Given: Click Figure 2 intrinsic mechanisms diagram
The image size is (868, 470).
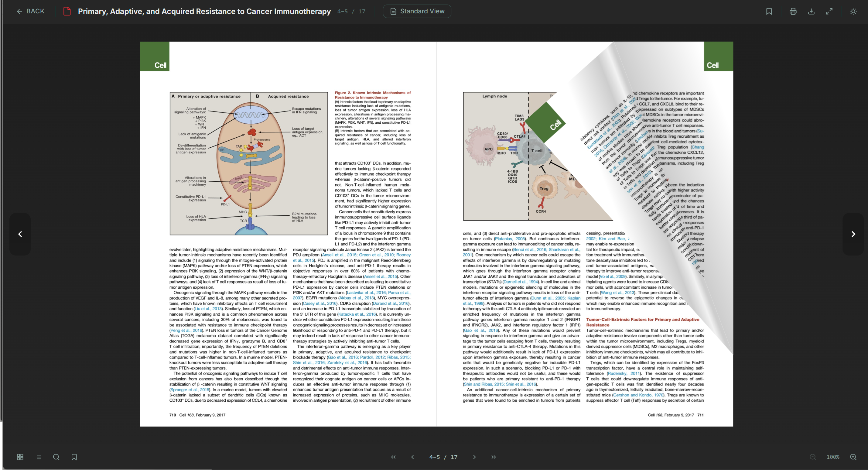Looking at the screenshot, I should pyautogui.click(x=249, y=163).
